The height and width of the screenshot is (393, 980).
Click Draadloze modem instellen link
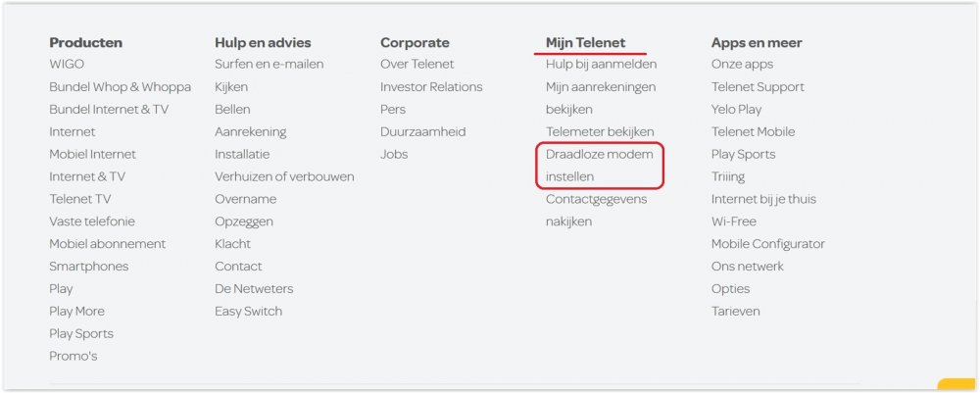(599, 166)
